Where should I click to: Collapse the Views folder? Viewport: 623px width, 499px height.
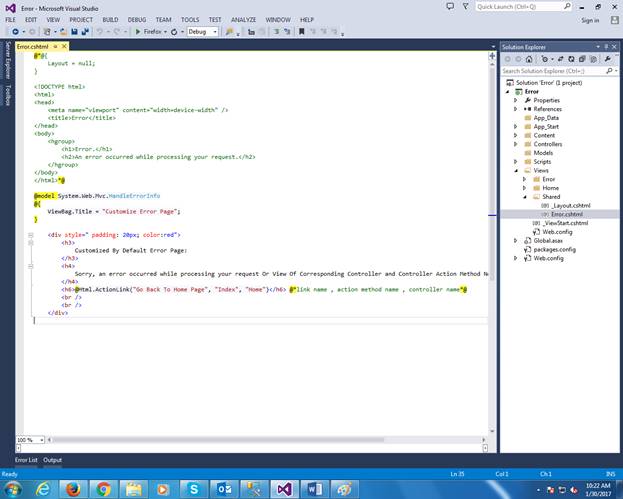tap(516, 170)
